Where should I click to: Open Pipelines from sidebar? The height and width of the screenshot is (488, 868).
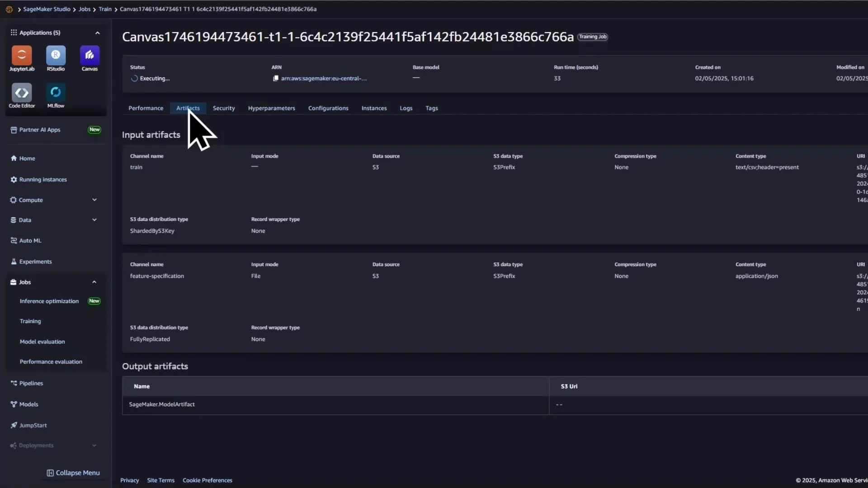point(31,383)
